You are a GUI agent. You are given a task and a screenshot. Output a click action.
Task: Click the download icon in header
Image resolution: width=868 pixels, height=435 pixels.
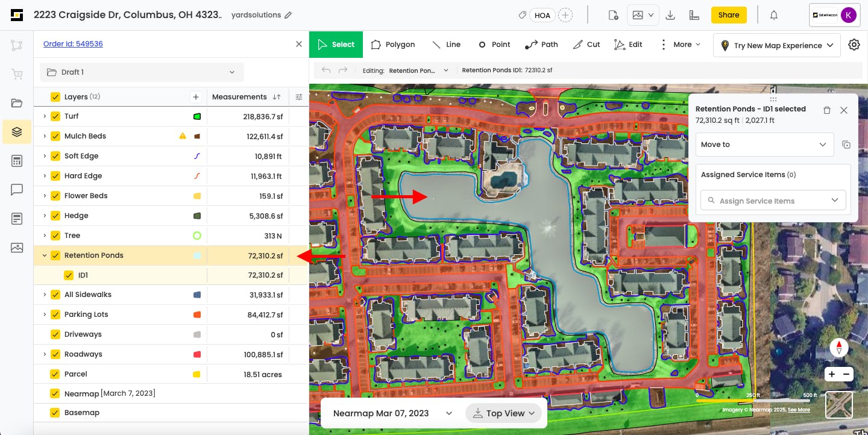click(x=670, y=15)
